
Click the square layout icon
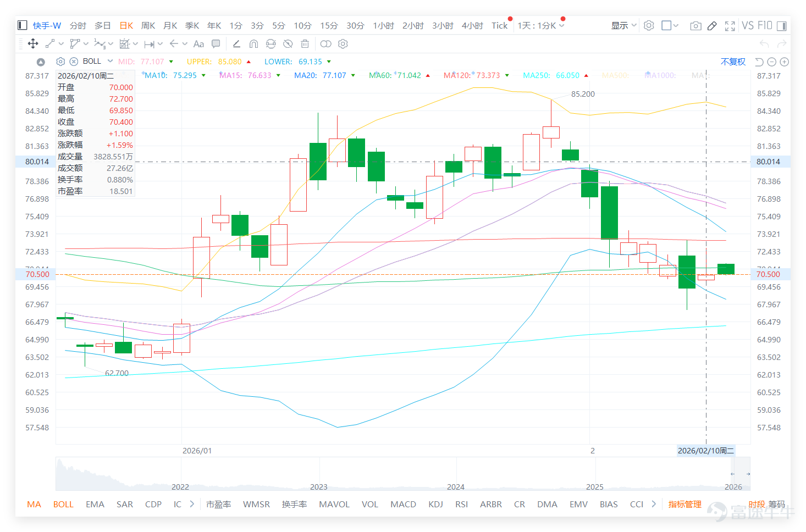pos(666,25)
